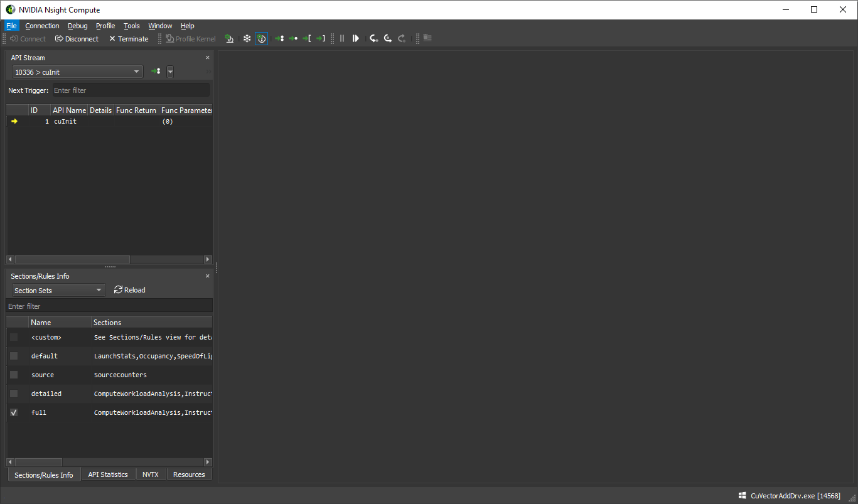This screenshot has height=504, width=858.
Task: Click the Pause icon in toolbar
Action: [342, 39]
